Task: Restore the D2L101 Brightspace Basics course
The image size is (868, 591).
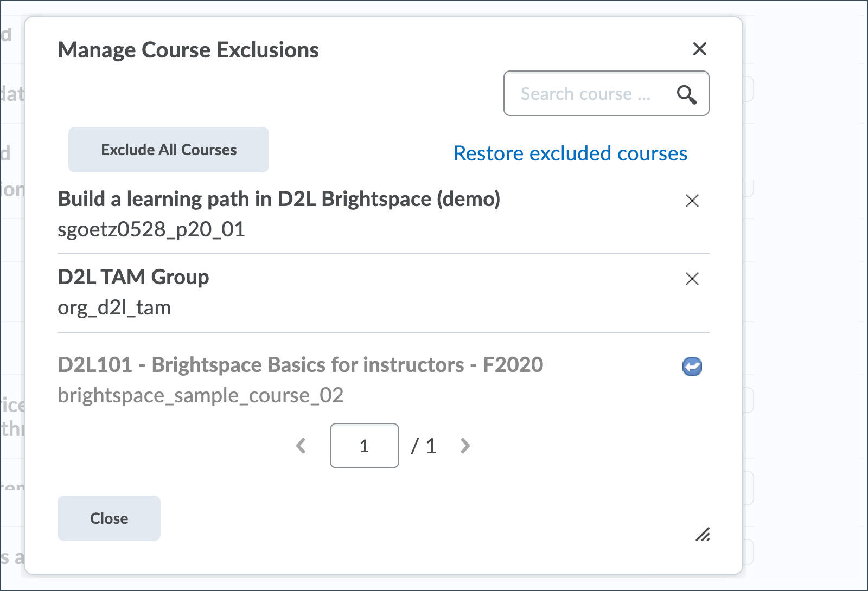Action: tap(692, 367)
